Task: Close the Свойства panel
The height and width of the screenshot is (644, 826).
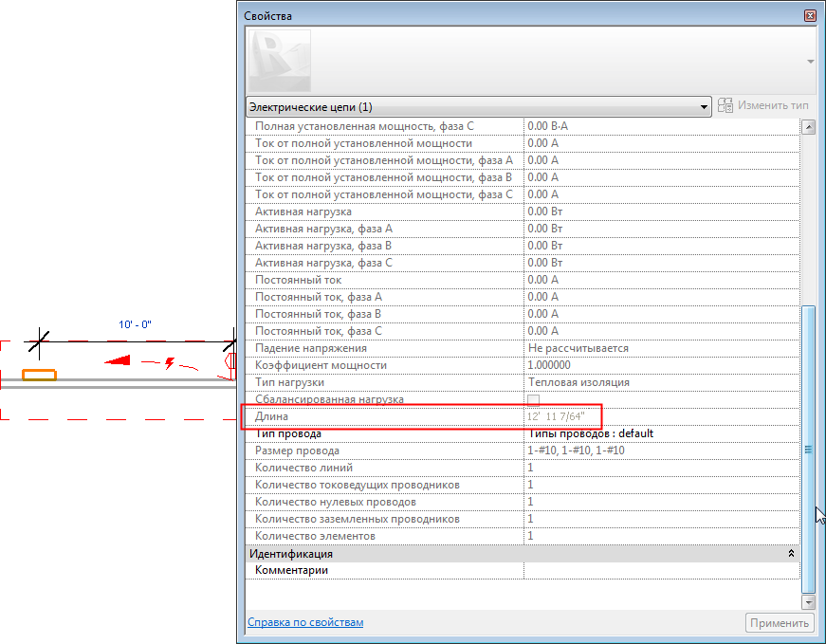Action: [x=809, y=16]
